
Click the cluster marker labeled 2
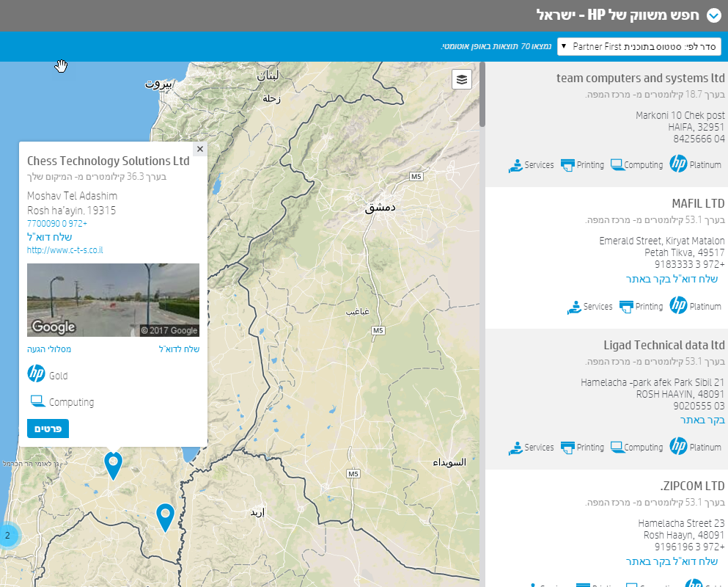[x=7, y=536]
